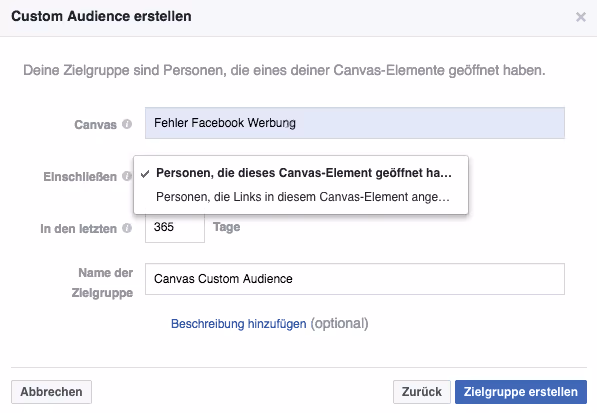This screenshot has width=597, height=413.
Task: Close the Custom Audience erstellen dialog
Action: pos(581,17)
